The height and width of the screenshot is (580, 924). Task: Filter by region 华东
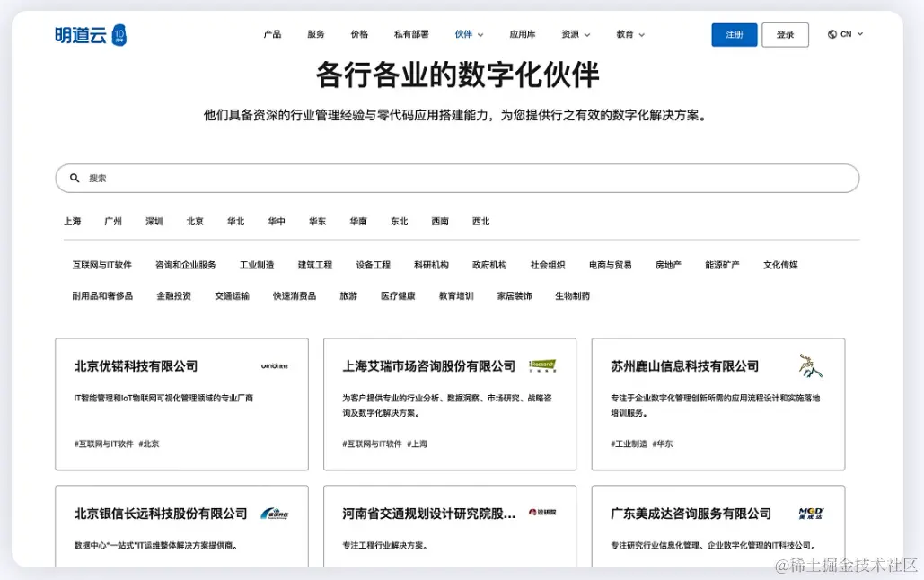coord(318,221)
